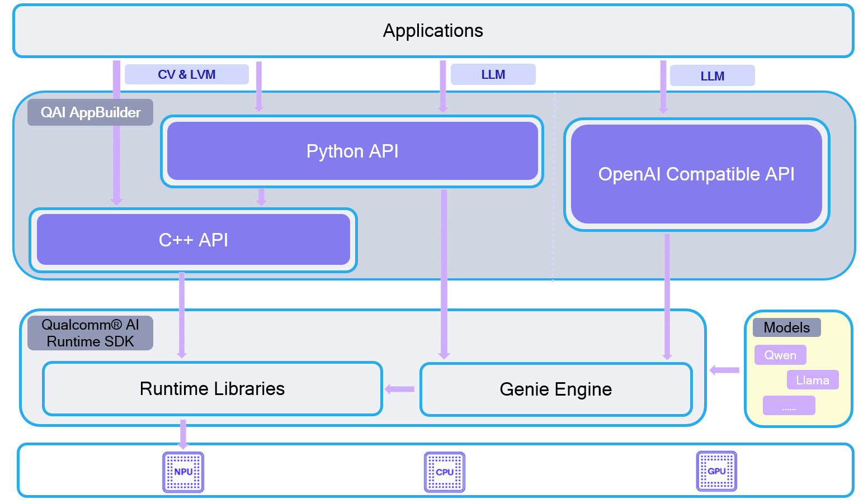Switch to the Python API block
The image size is (868, 504).
coord(352,151)
